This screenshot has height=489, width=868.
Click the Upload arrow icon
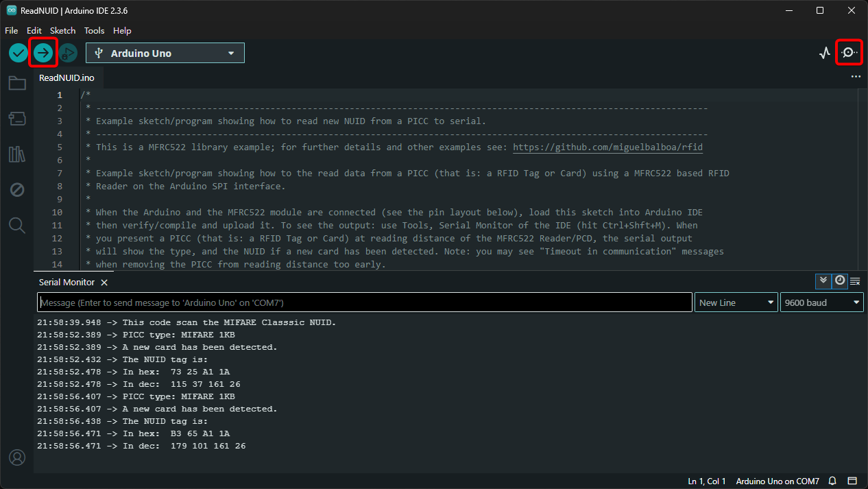[43, 52]
